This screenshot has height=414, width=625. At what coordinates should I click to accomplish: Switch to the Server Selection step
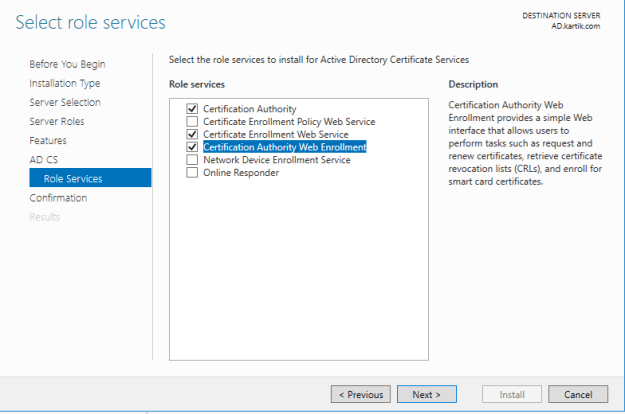pyautogui.click(x=65, y=102)
